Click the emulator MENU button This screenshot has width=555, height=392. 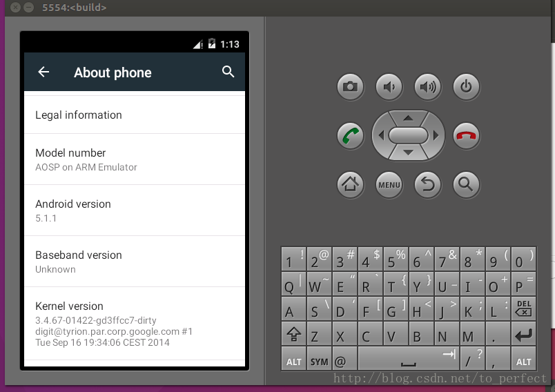pos(389,185)
